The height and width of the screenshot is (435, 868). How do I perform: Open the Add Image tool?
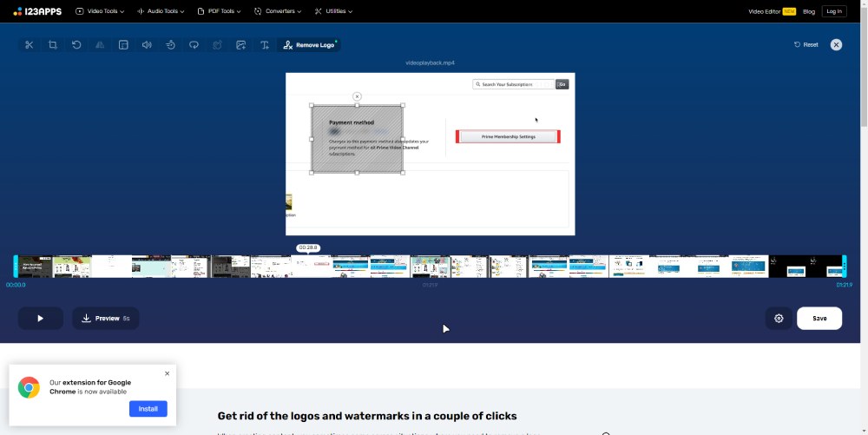240,45
